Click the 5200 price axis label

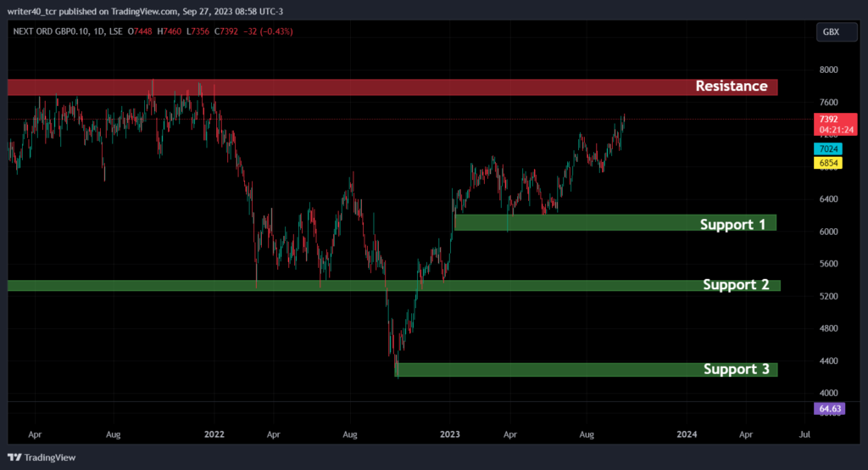(829, 297)
